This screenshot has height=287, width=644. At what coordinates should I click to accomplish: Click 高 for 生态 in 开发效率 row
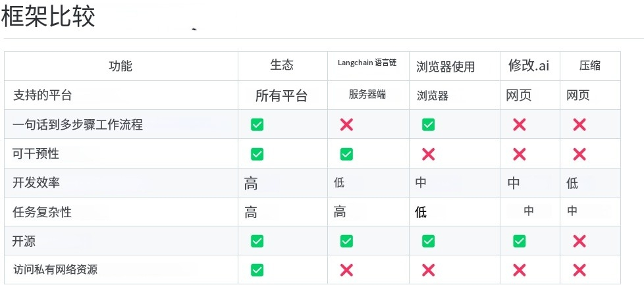251,183
